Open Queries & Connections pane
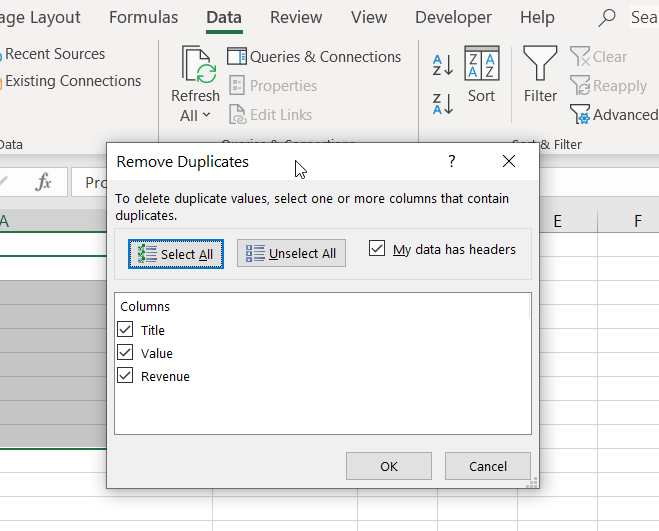The width and height of the screenshot is (659, 531). coord(314,57)
